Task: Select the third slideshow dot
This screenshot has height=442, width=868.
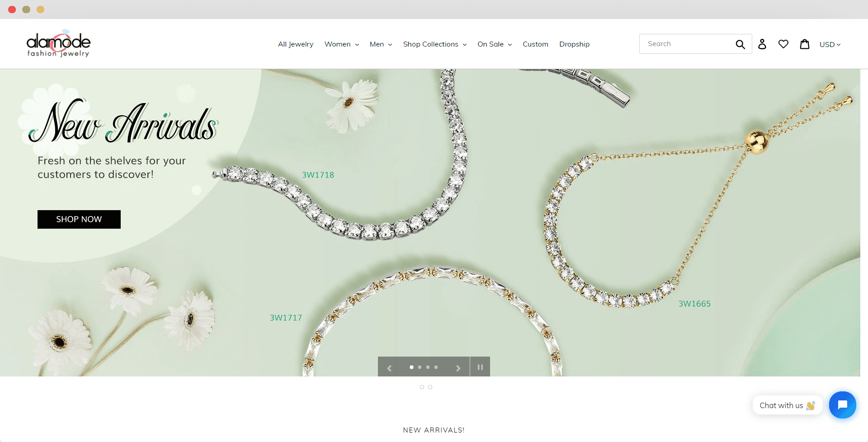Action: (428, 367)
